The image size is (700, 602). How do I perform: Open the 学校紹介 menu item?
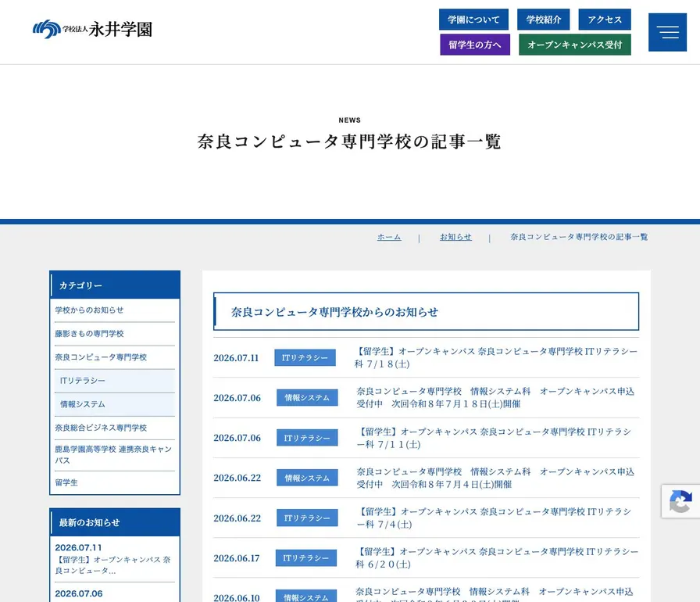(x=543, y=20)
